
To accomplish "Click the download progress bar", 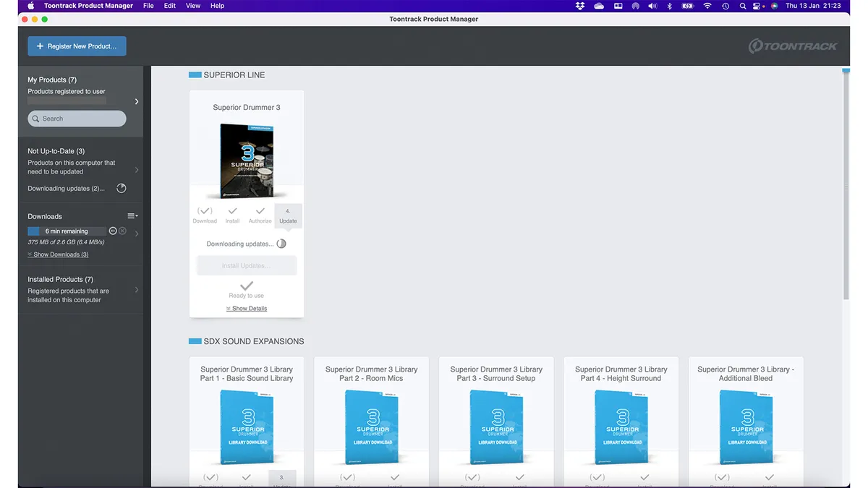I will [67, 231].
